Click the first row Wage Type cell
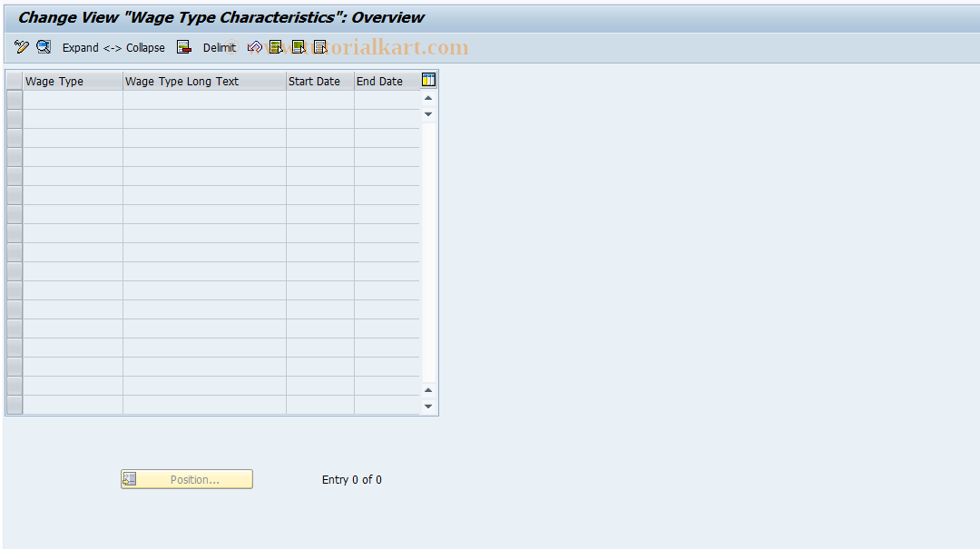980x549 pixels. (x=73, y=100)
